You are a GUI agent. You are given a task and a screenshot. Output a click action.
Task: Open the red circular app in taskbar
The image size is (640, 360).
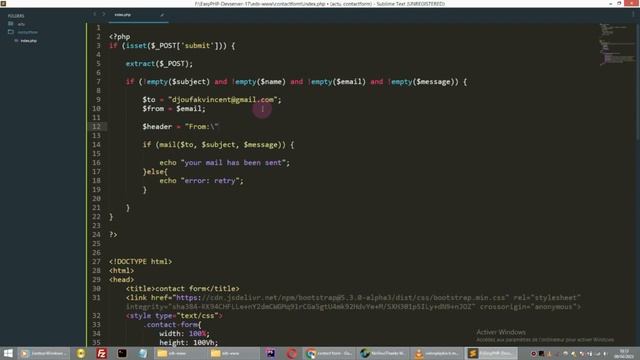(x=291, y=353)
